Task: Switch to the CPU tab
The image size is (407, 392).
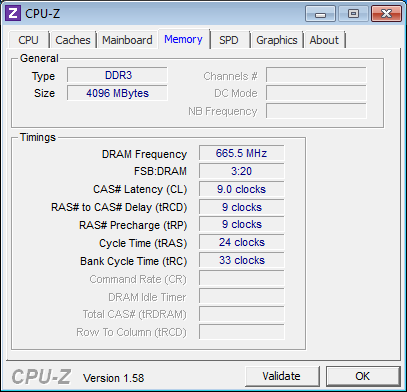Action: [x=29, y=40]
